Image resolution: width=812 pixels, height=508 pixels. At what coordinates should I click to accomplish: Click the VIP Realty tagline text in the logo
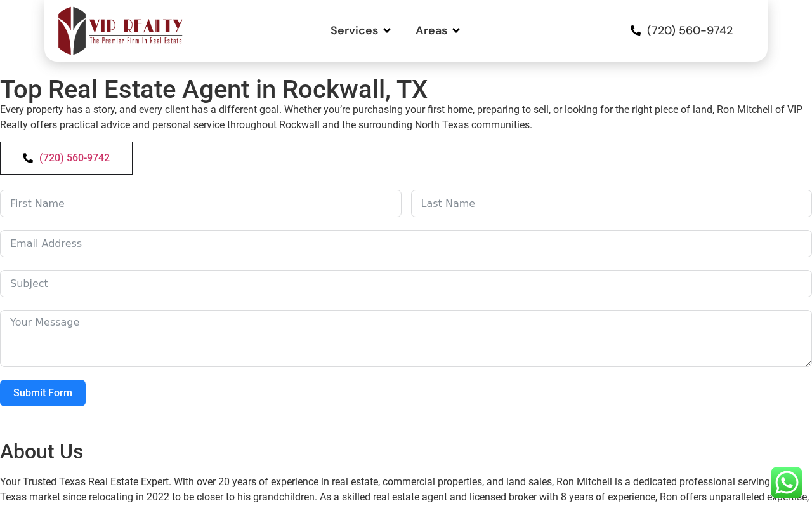coord(136,41)
